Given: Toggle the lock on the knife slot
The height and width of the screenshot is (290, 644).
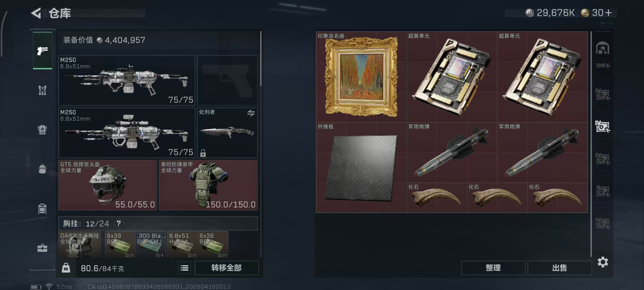Looking at the screenshot, I should tap(203, 153).
